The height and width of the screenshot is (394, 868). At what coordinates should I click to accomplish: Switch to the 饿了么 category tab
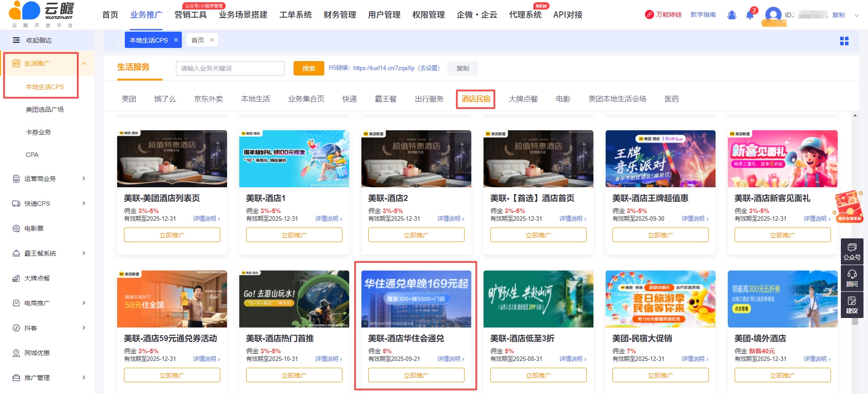(x=165, y=99)
